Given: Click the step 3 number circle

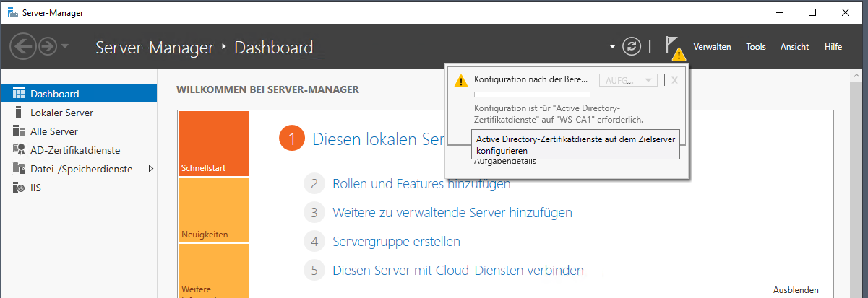Looking at the screenshot, I should [314, 213].
